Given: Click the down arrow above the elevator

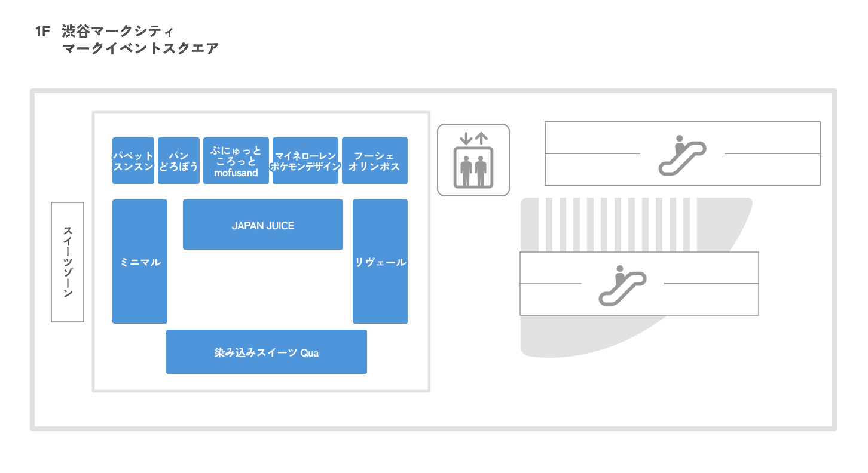Looking at the screenshot, I should pyautogui.click(x=465, y=138).
